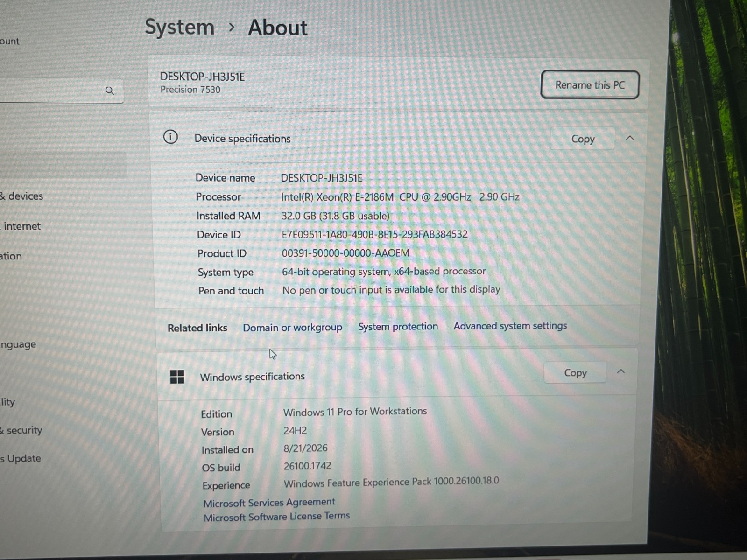The width and height of the screenshot is (747, 560).
Task: Click Installed on date 8/21/2026
Action: 305,448
